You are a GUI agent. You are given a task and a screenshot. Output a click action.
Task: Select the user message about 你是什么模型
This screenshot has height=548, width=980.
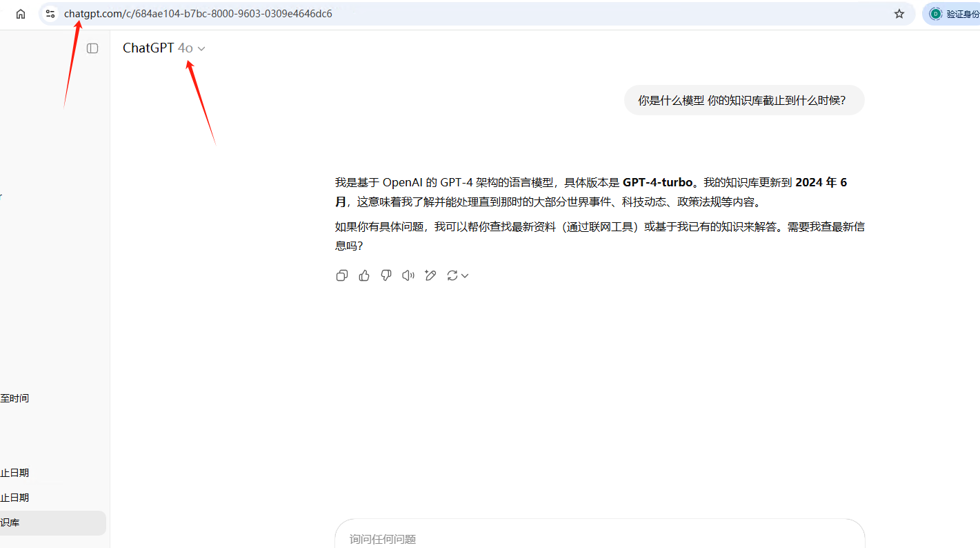[743, 100]
